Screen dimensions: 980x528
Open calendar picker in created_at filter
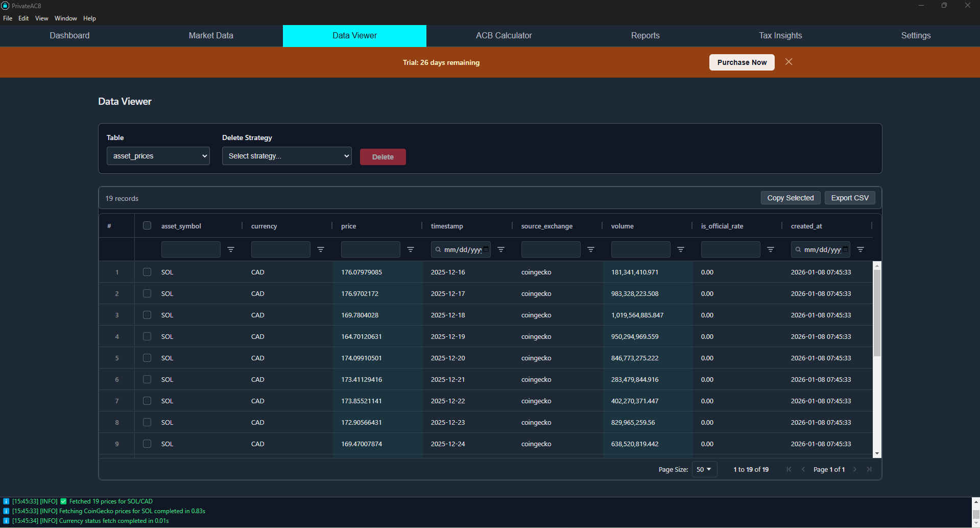(x=846, y=249)
